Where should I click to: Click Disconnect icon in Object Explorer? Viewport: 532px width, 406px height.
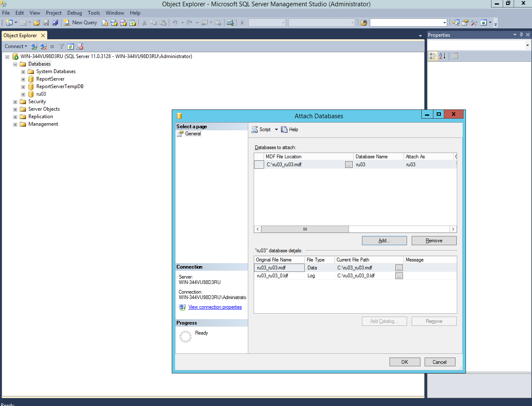click(x=43, y=46)
